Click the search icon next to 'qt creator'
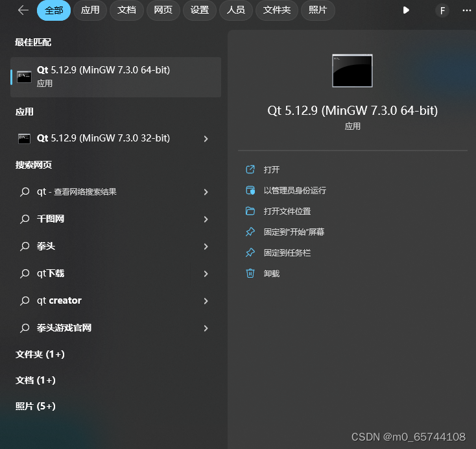This screenshot has width=476, height=449. [x=25, y=301]
